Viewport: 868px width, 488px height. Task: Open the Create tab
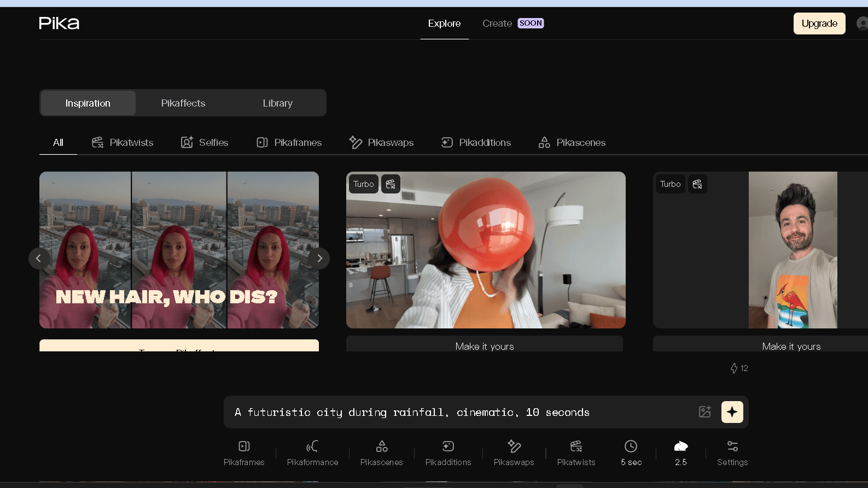coord(512,23)
